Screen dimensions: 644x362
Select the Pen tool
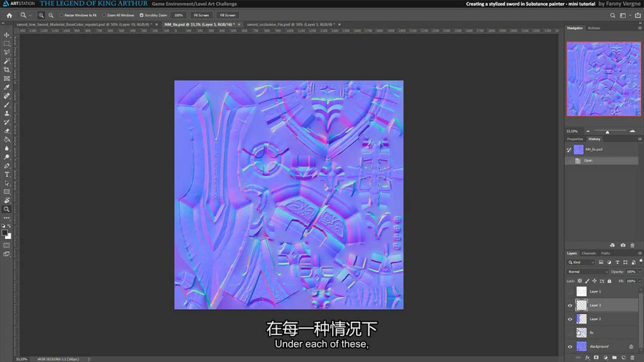pos(6,166)
